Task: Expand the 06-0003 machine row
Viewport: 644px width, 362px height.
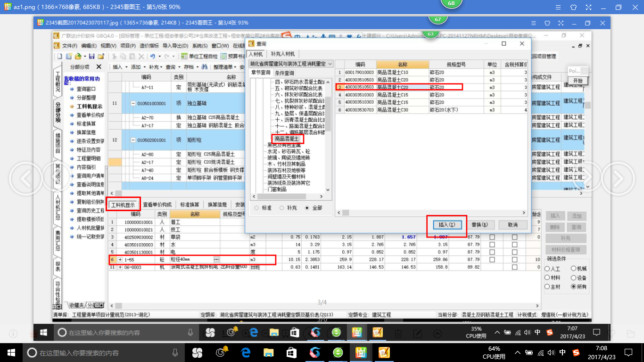Action: click(120, 267)
